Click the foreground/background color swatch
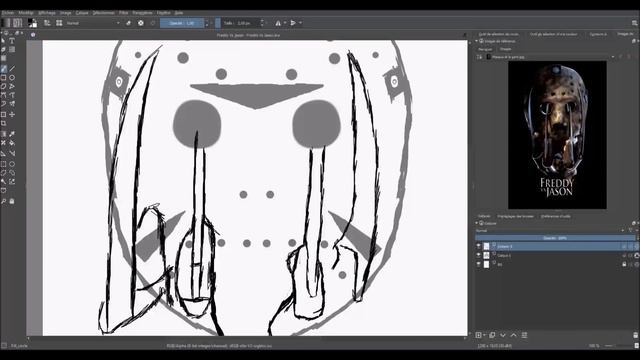Screen dimensions: 640x360 tap(32, 23)
